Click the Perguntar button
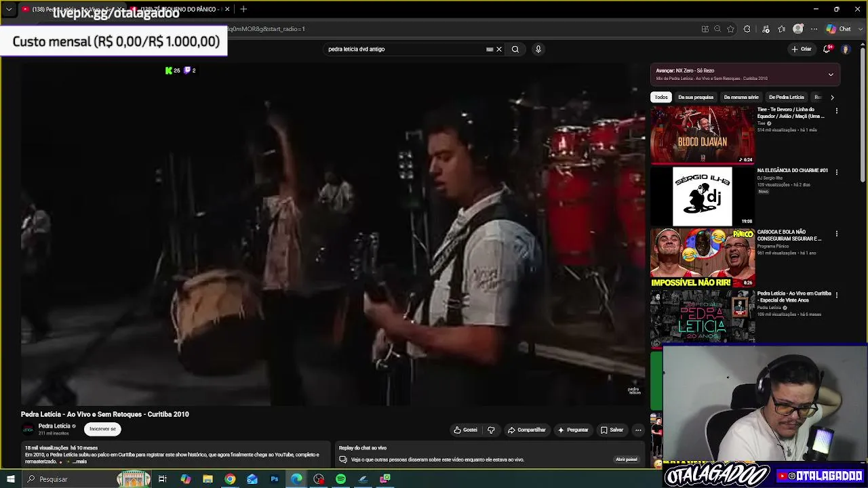This screenshot has height=488, width=868. [x=573, y=430]
